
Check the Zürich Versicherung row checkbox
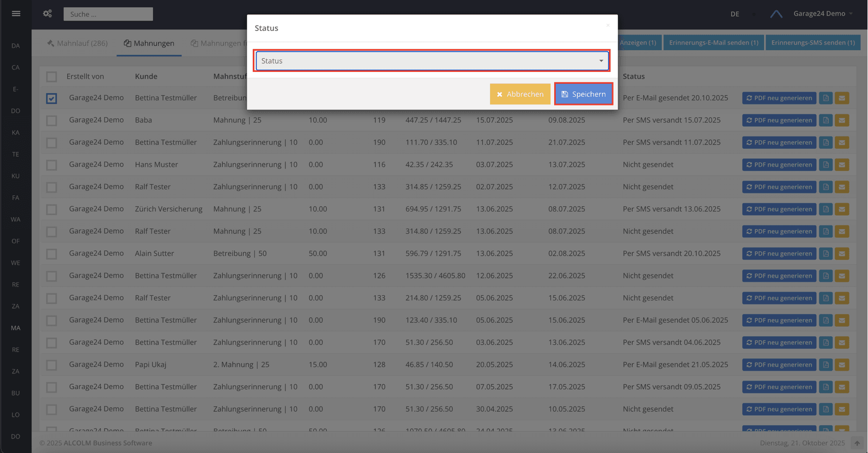(52, 209)
